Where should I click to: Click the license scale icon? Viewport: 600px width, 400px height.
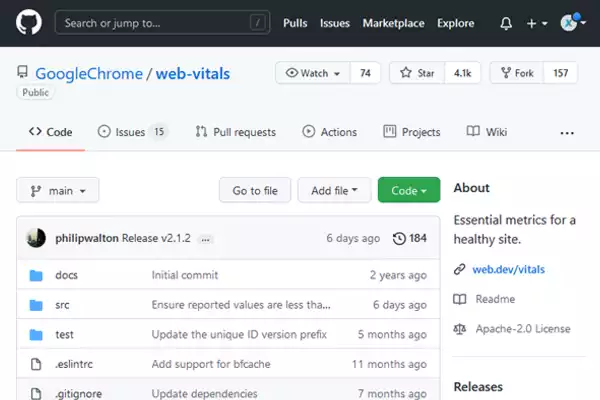coord(460,329)
